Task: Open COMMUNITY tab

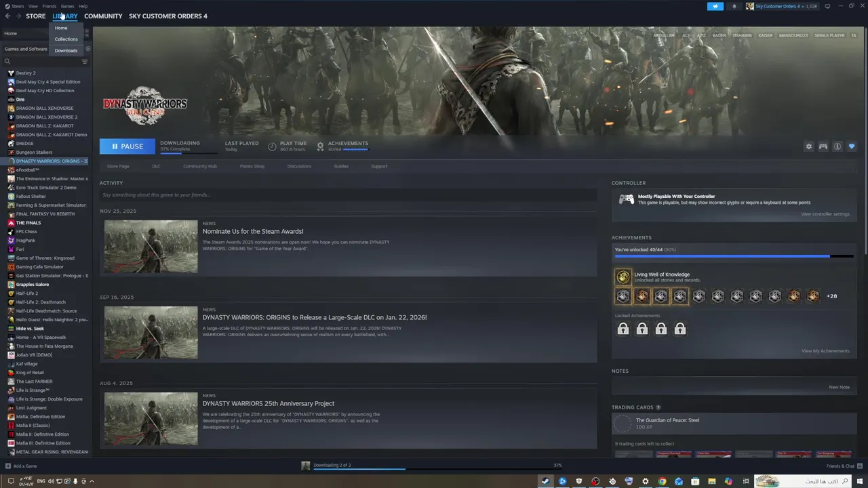Action: [x=103, y=16]
